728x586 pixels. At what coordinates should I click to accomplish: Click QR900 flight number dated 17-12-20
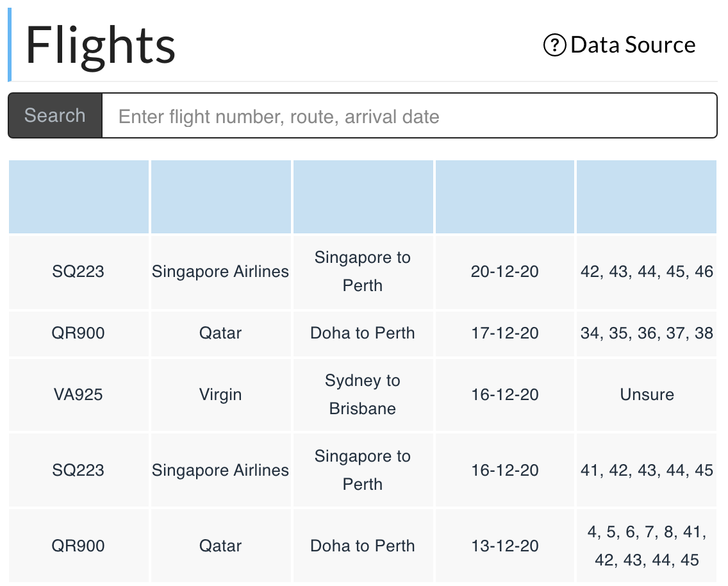tap(78, 333)
